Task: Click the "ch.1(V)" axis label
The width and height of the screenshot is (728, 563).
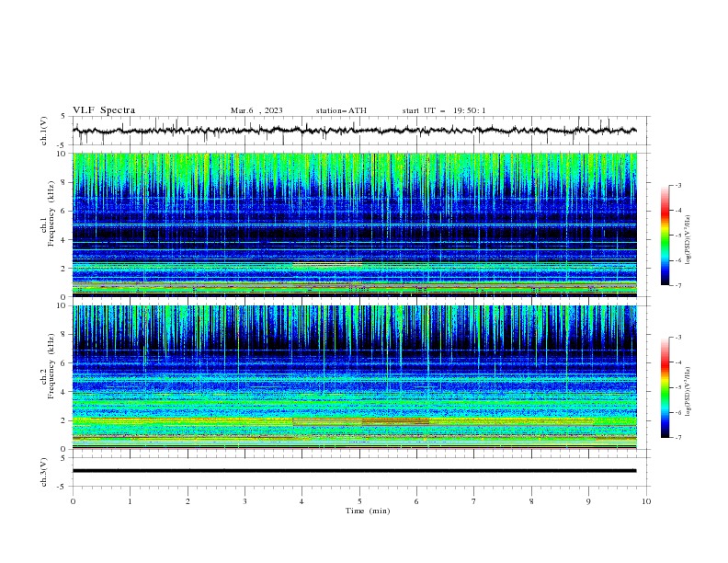Action: (44, 131)
